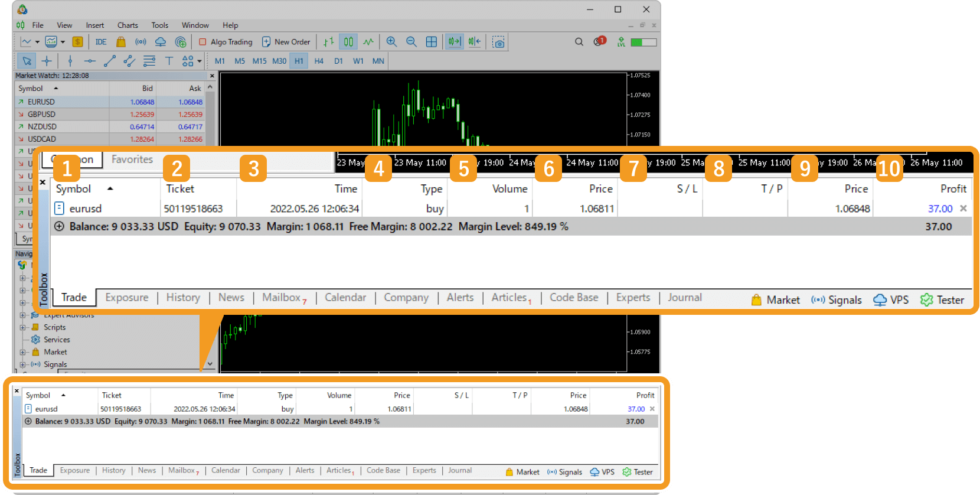Open the chart type line-chart toolbar icon
Viewport: 980px width, 495px height.
26,42
